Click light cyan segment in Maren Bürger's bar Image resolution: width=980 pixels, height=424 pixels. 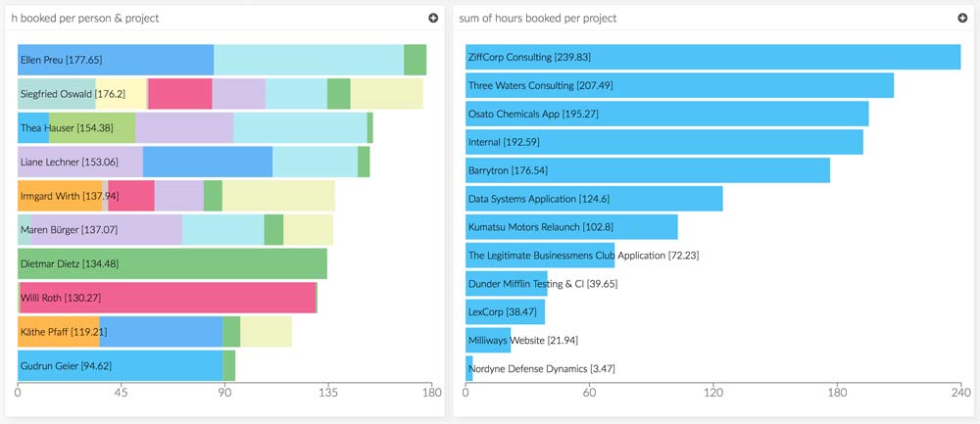click(223, 230)
